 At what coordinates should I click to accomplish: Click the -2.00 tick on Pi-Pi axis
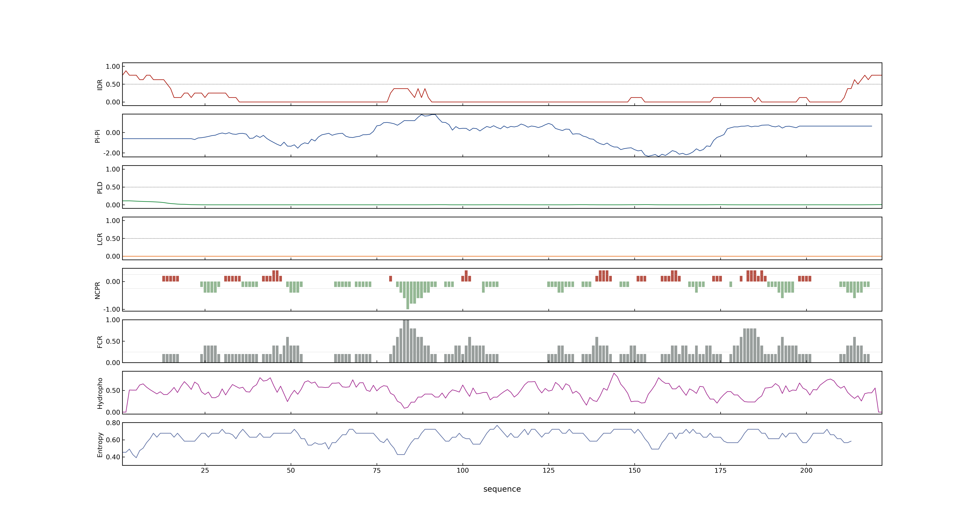coord(111,153)
